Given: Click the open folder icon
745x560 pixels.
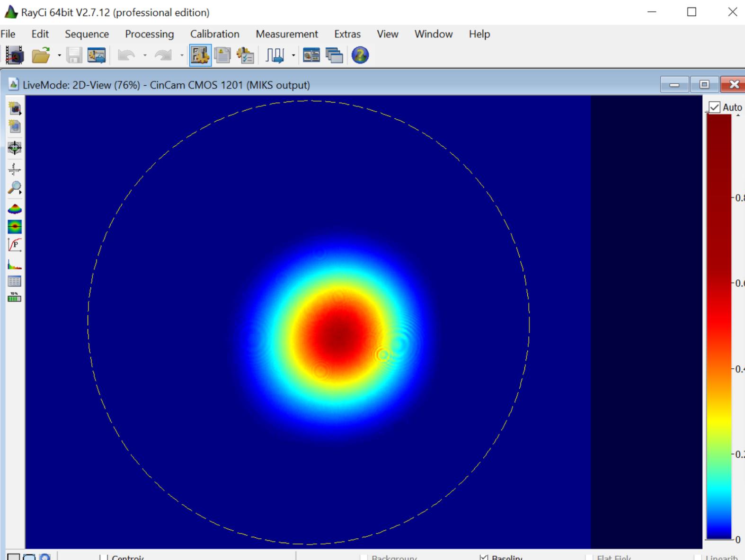Looking at the screenshot, I should pyautogui.click(x=41, y=55).
